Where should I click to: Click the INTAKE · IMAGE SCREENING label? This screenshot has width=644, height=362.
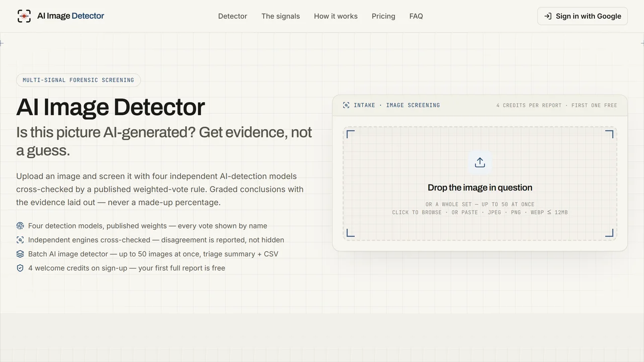pyautogui.click(x=397, y=105)
